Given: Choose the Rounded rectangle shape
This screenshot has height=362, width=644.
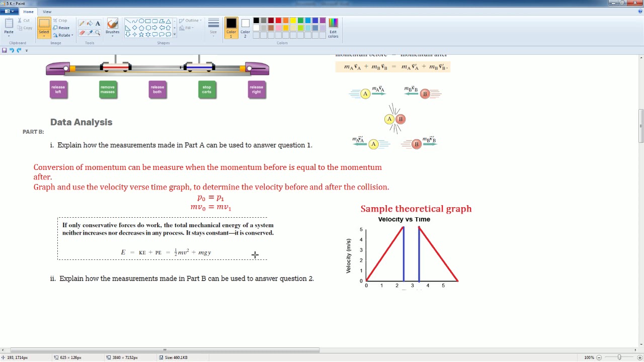Looking at the screenshot, I should click(x=154, y=21).
